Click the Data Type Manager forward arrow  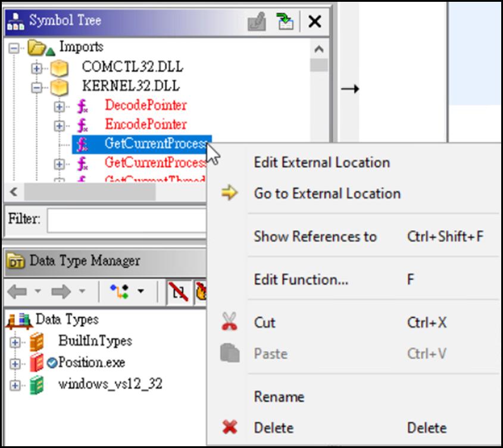61,291
